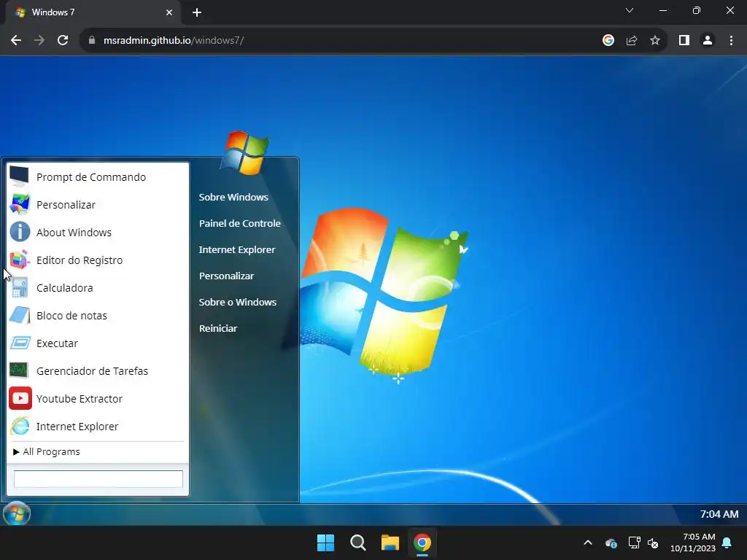
Task: Click the Gerenciador de Tarefas icon
Action: 20,370
